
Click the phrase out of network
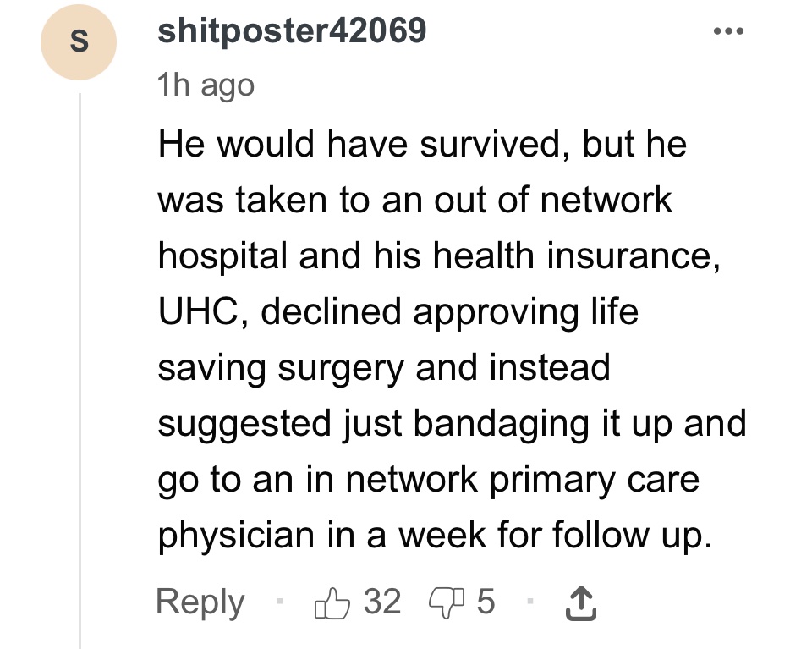pos(552,200)
